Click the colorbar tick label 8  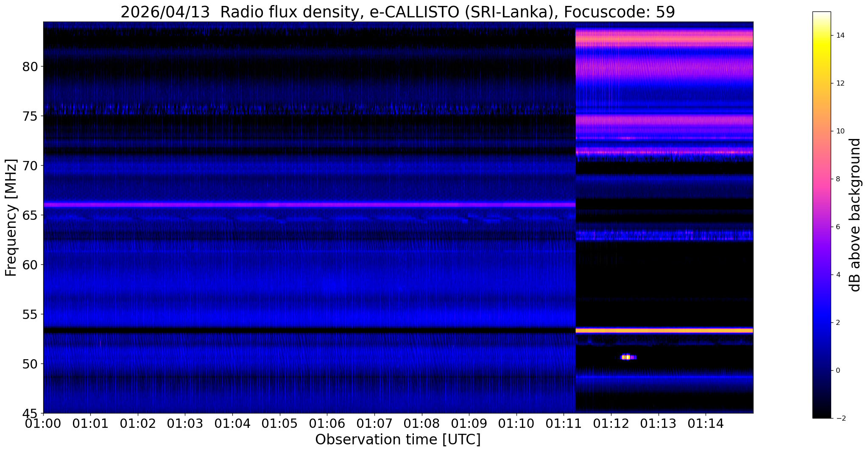837,179
